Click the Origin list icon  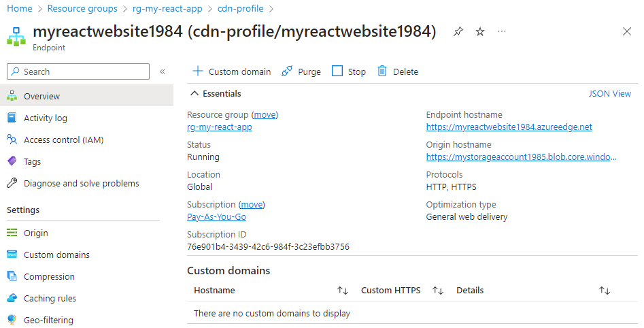click(x=12, y=233)
